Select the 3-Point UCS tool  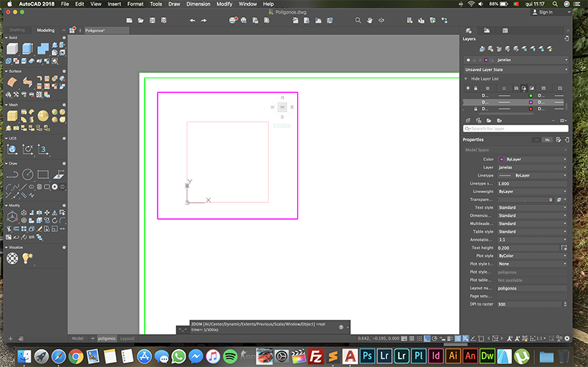pyautogui.click(x=43, y=150)
